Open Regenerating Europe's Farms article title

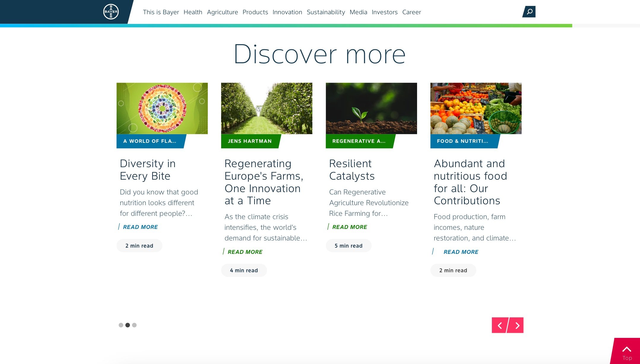pos(264,182)
